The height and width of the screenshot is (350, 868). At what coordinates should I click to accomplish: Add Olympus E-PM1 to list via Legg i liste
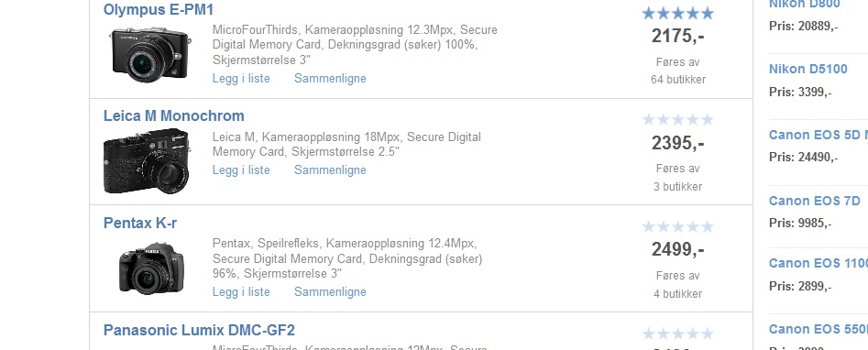(241, 79)
